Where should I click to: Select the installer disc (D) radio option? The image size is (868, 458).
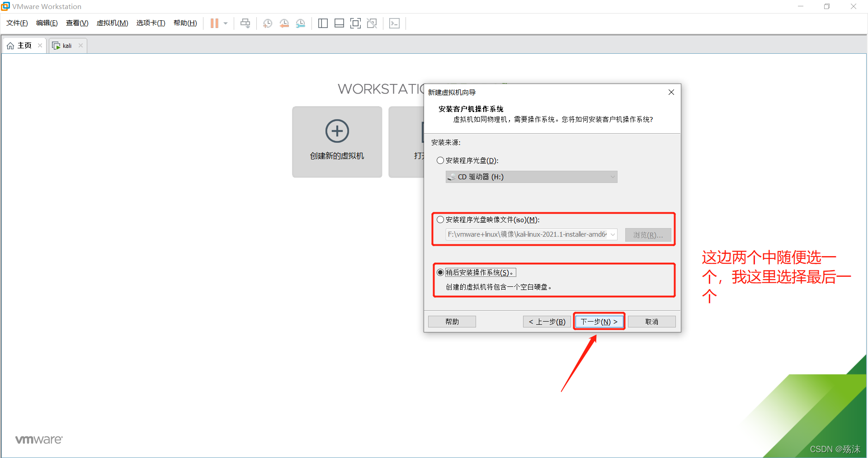(440, 161)
